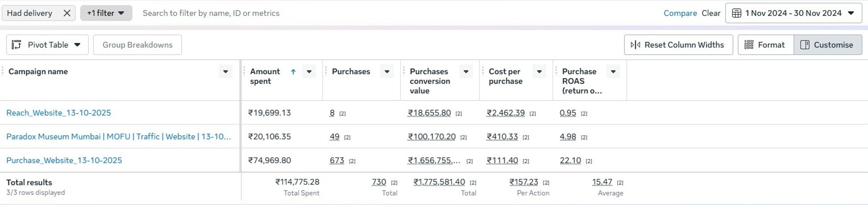The width and height of the screenshot is (868, 205).
Task: Click the Customise columns icon
Action: coord(805,45)
